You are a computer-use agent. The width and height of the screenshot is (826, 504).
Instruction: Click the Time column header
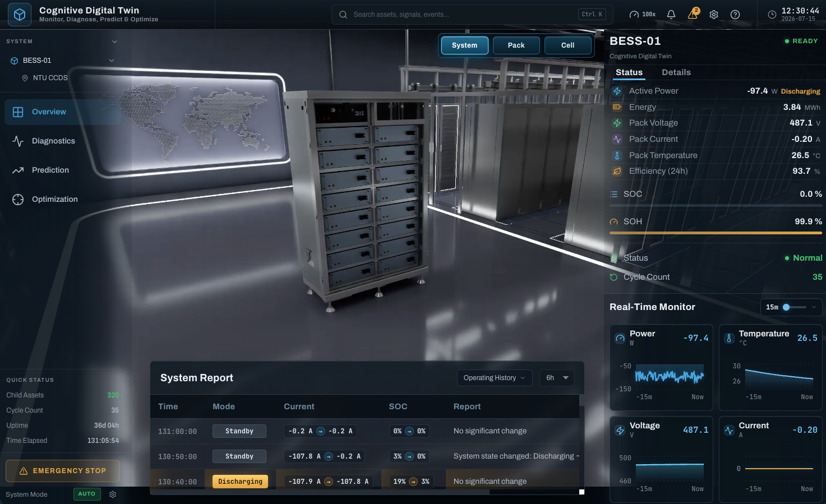point(168,406)
